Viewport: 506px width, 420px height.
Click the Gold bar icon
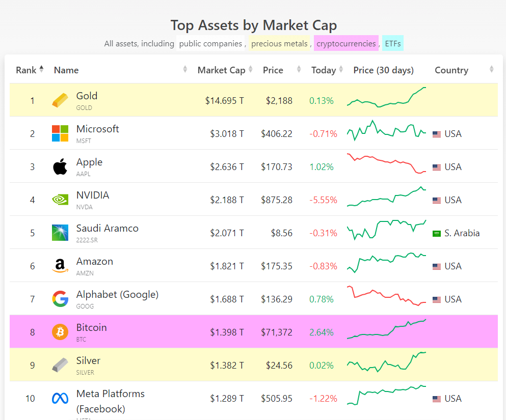pos(60,100)
